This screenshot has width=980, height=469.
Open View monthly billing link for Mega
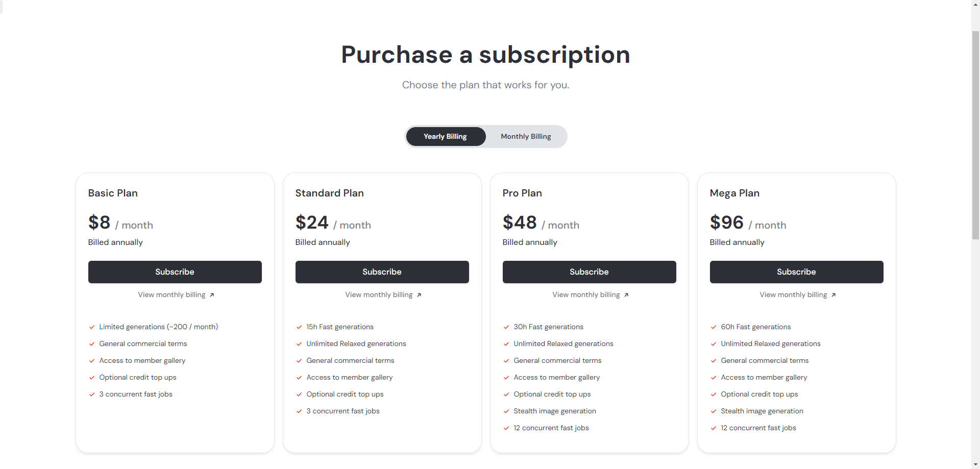[793, 295]
